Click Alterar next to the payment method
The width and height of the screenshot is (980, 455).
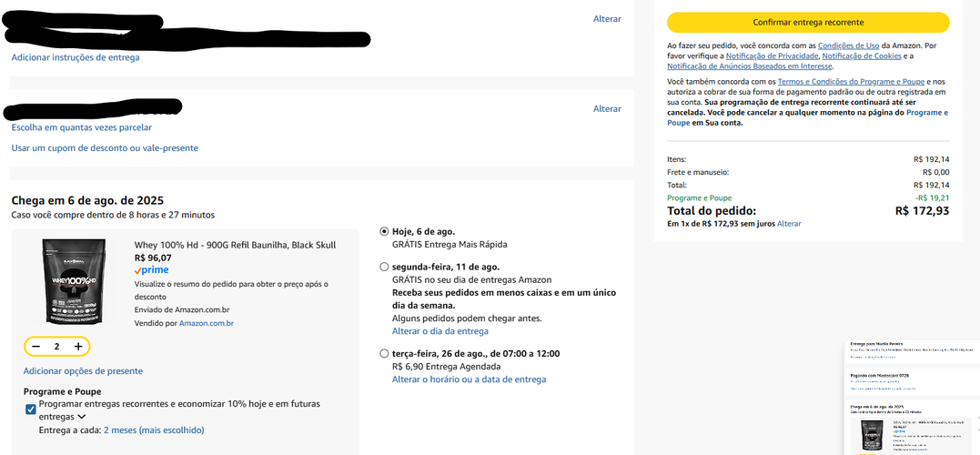607,109
